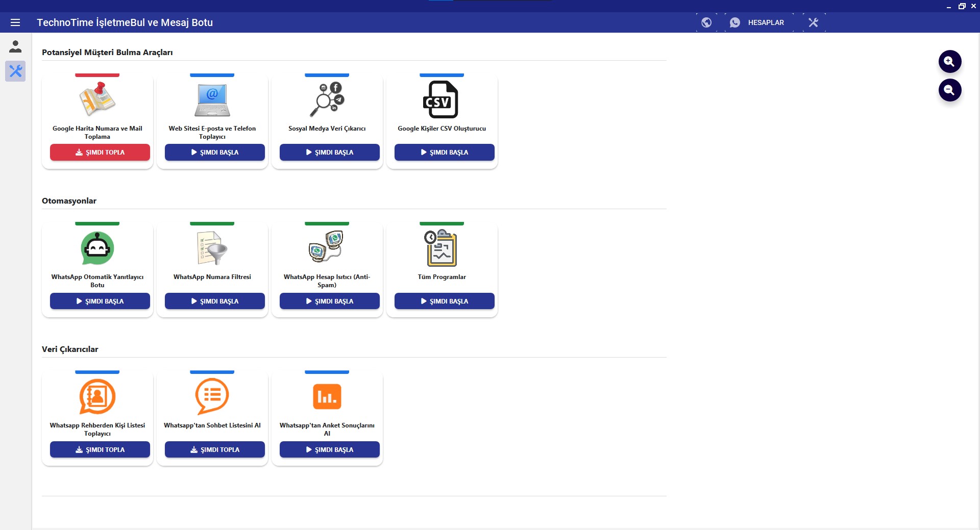Click the app title TechnoTime İşletmeBul

click(x=125, y=22)
